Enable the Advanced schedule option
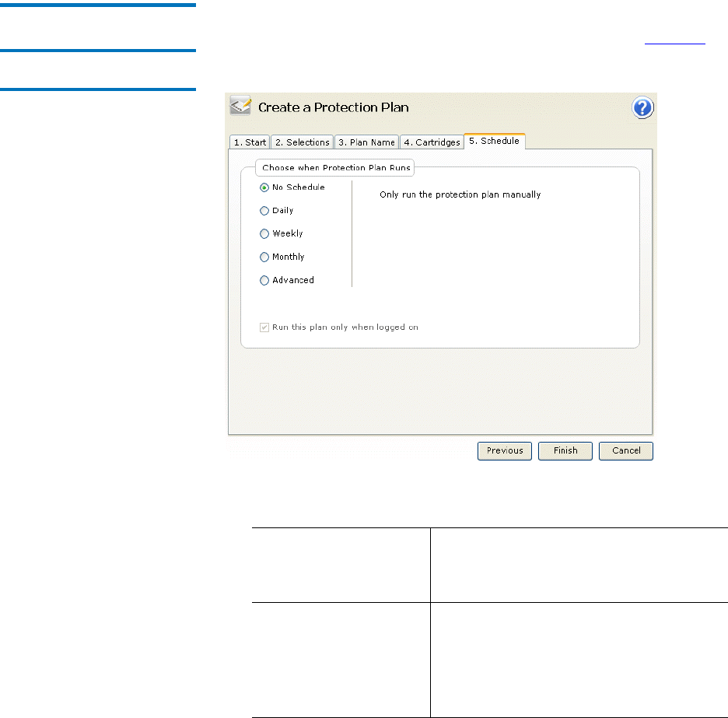Viewport: 728px width, 718px height. coord(264,281)
